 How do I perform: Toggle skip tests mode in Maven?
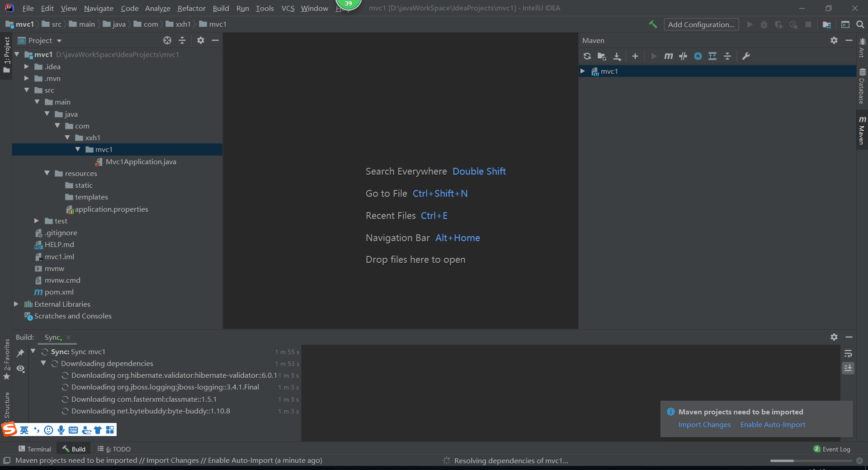[698, 56]
